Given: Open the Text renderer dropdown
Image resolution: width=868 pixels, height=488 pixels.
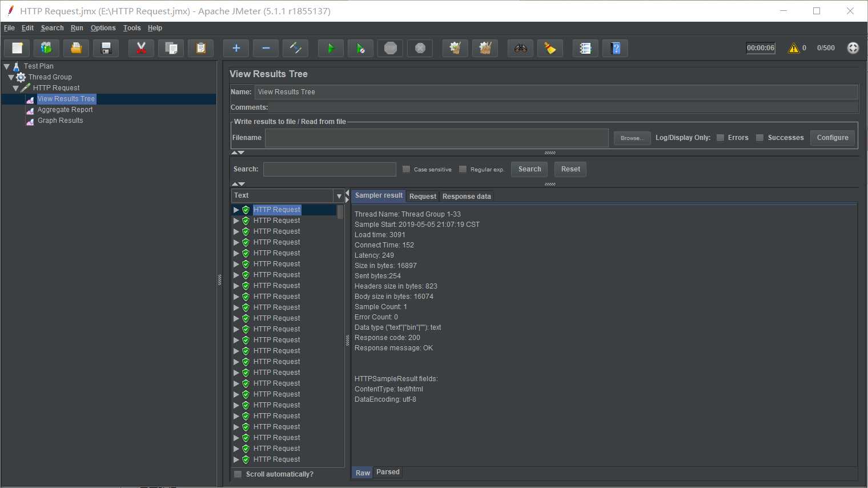Looking at the screenshot, I should [x=339, y=196].
